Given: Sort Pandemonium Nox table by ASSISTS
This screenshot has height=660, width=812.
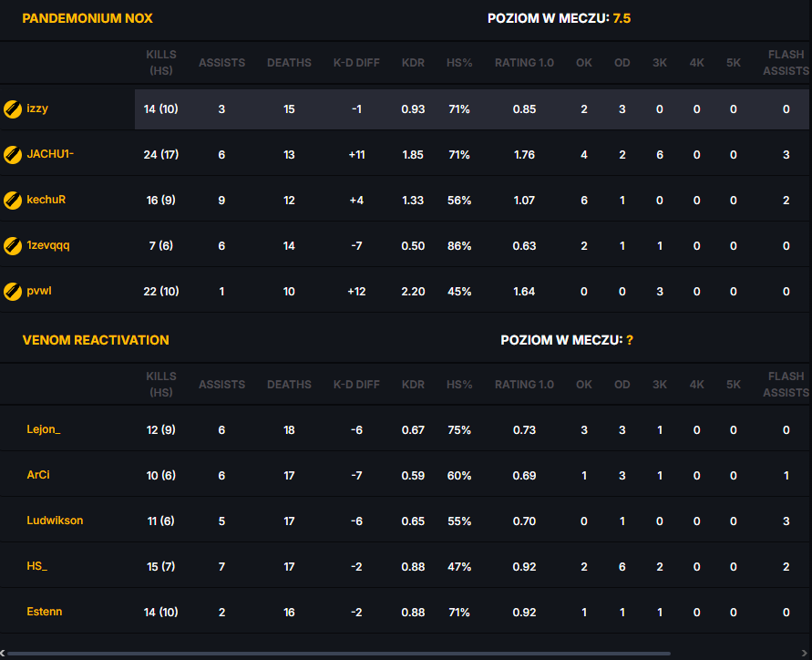Looking at the screenshot, I should click(x=221, y=63).
